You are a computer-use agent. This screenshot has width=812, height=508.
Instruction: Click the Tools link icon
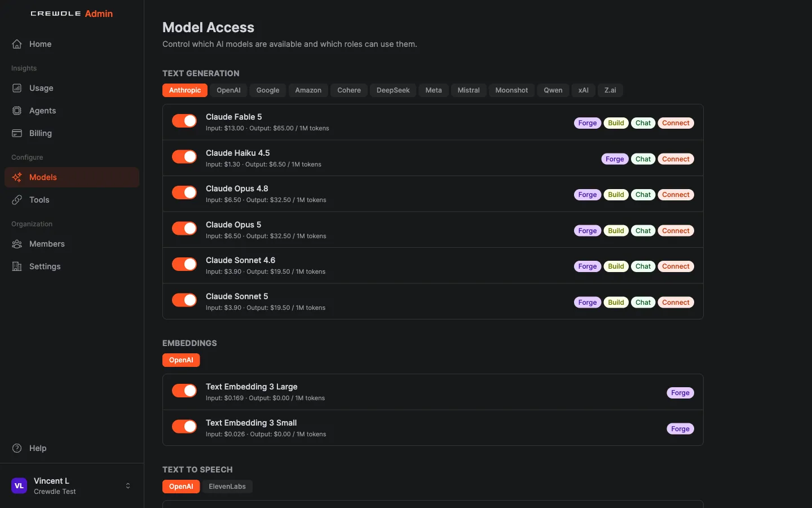pyautogui.click(x=17, y=200)
